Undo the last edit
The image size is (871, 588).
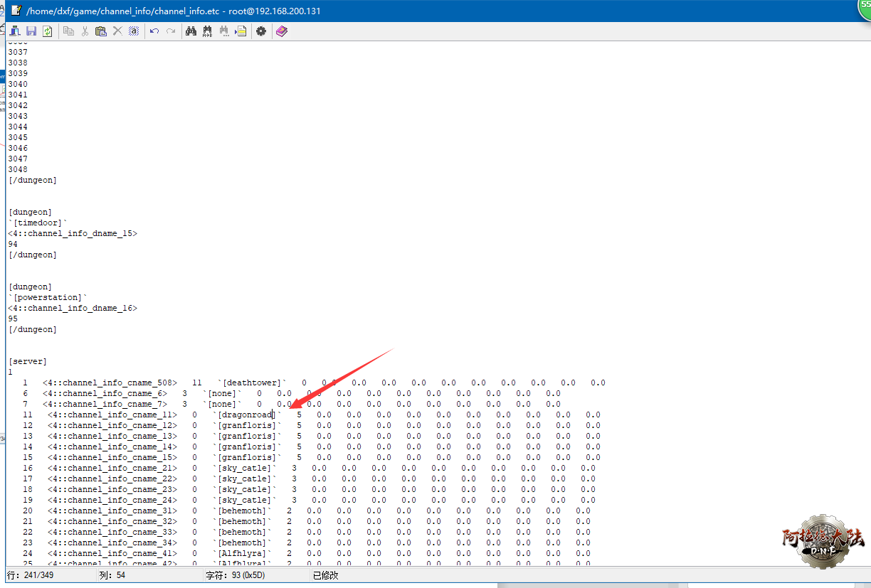pyautogui.click(x=154, y=31)
